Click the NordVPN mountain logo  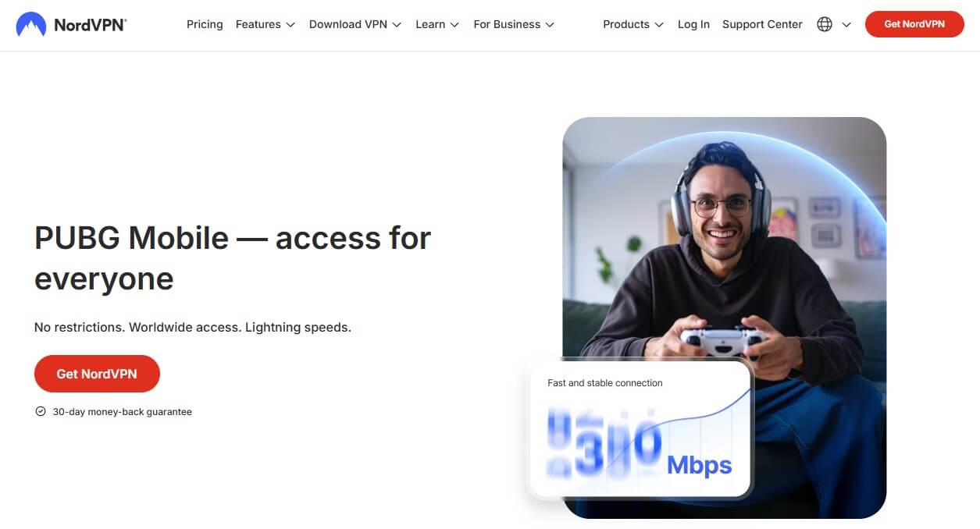click(30, 24)
